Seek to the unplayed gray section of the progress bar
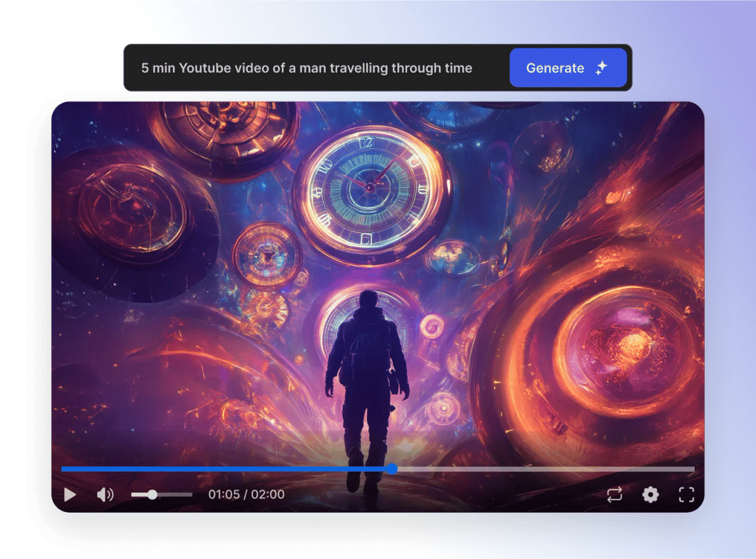Image resolution: width=756 pixels, height=559 pixels. [544, 469]
